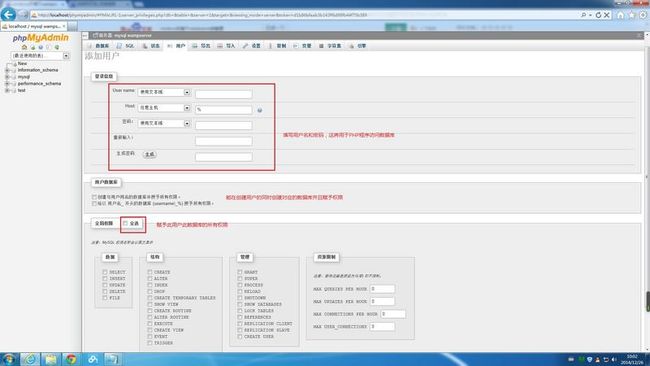This screenshot has width=650, height=366.
Task: Expand the information_schema database node
Action: [7, 70]
